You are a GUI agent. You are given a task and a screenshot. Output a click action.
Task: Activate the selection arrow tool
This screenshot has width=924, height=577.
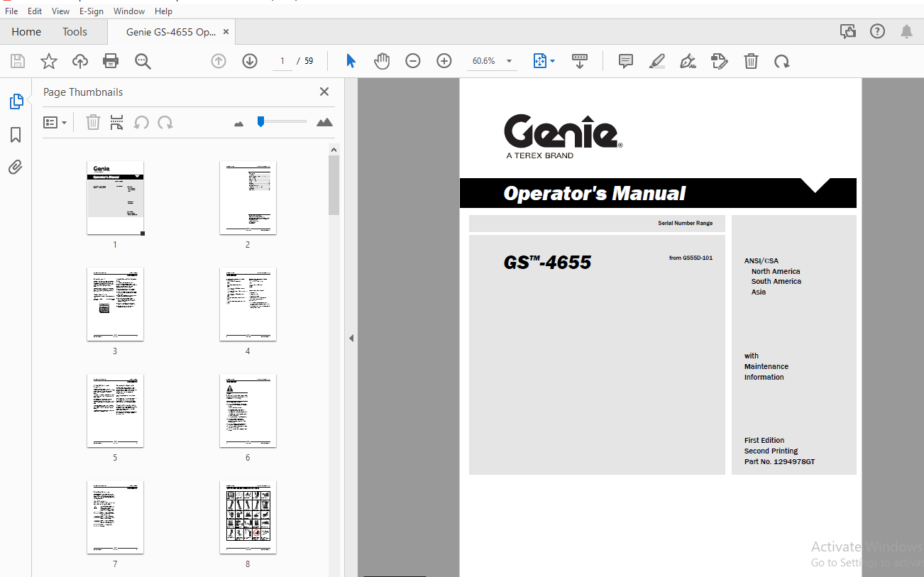pos(351,61)
